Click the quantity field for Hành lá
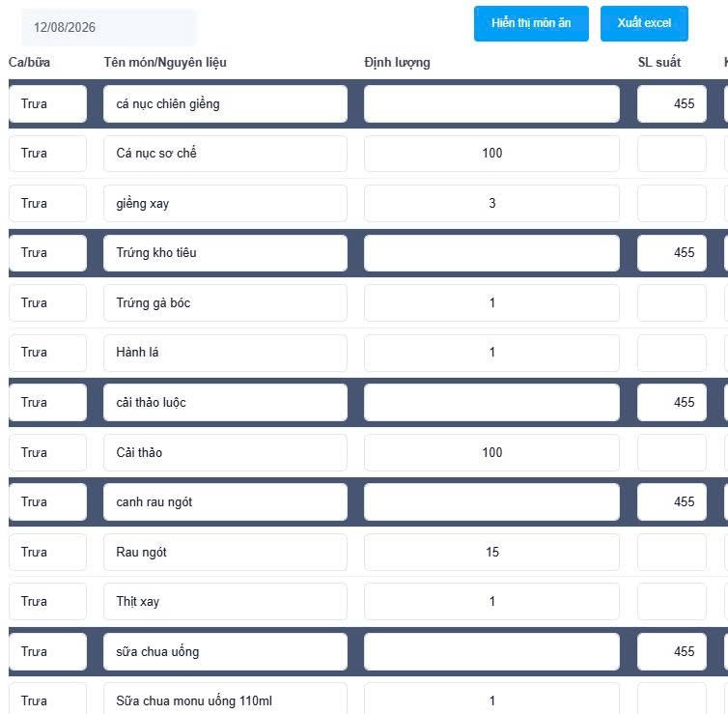The width and height of the screenshot is (728, 714). coord(491,353)
